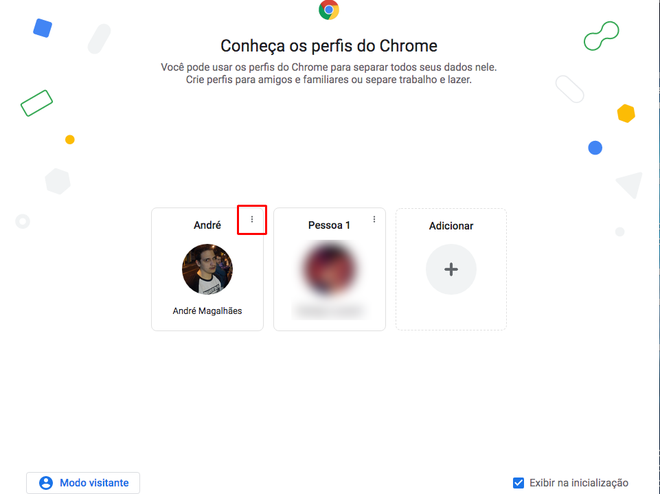Select André's profile photo

point(207,269)
